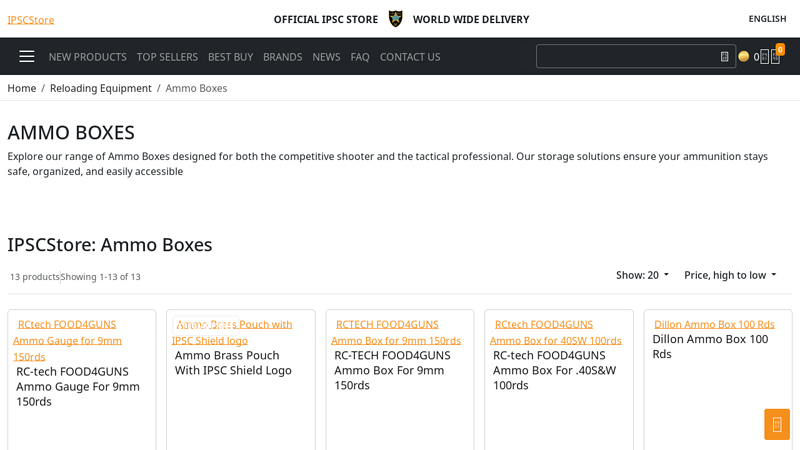Go to Reloading Equipment breadcrumb
Screen dimensions: 800x450
[101, 88]
